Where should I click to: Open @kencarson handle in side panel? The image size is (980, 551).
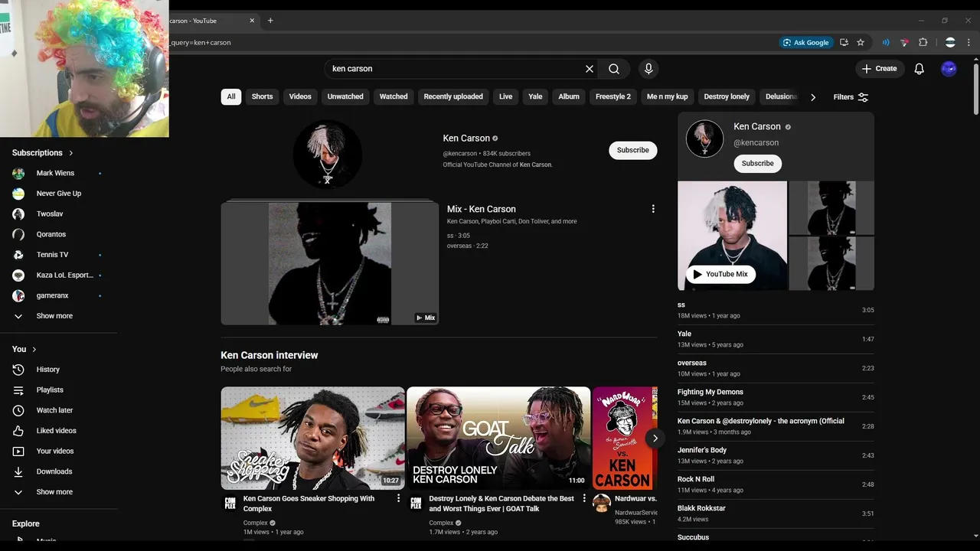click(x=756, y=142)
